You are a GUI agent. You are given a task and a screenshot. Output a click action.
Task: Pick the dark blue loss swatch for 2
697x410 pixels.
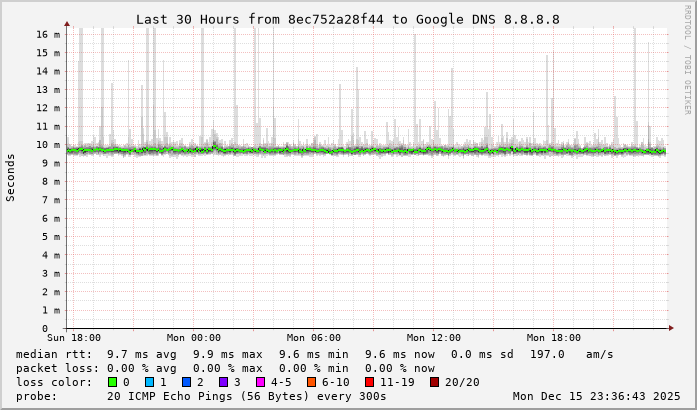(x=186, y=382)
